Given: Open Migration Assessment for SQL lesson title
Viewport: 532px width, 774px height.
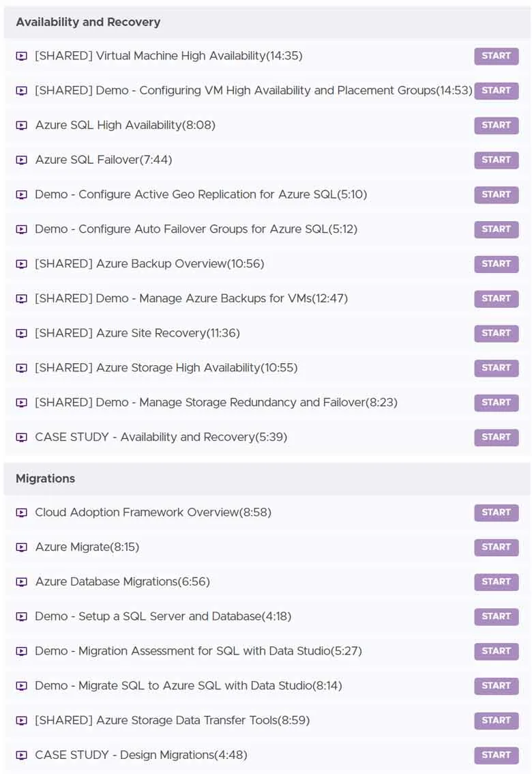Looking at the screenshot, I should (x=198, y=650).
